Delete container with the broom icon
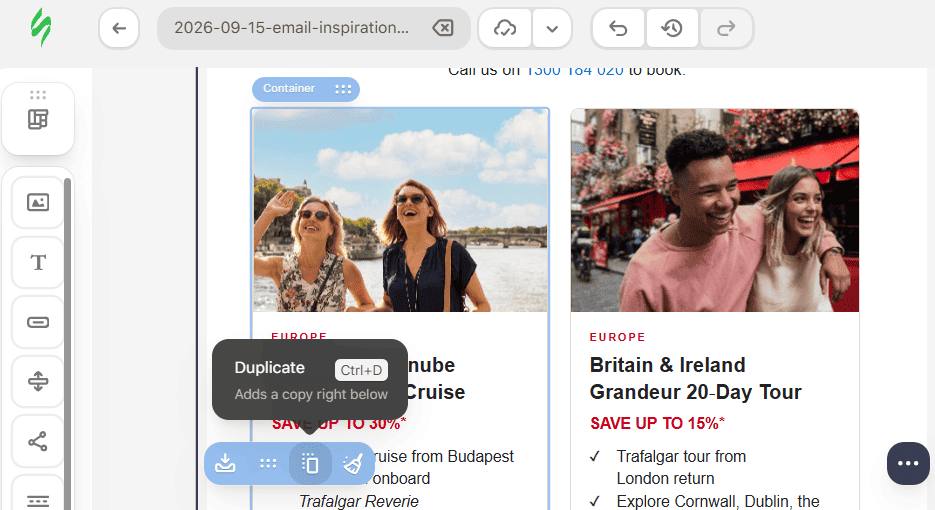This screenshot has height=510, width=935. coord(352,463)
